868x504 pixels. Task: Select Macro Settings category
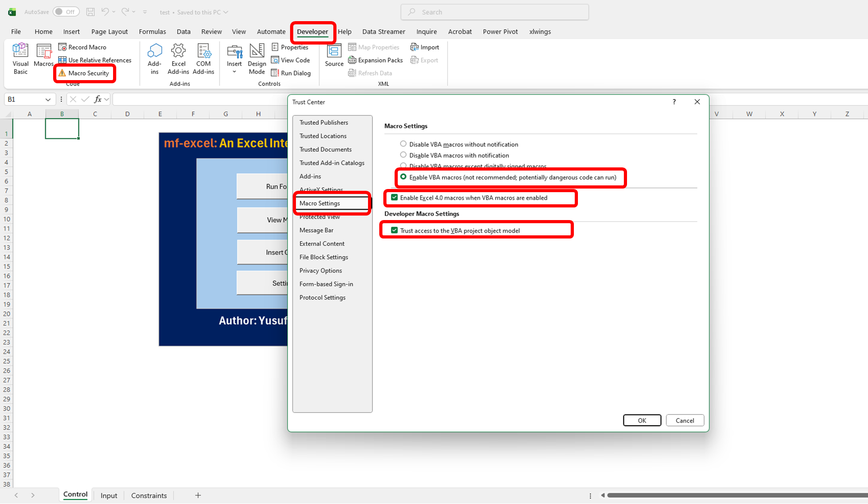[x=332, y=203]
